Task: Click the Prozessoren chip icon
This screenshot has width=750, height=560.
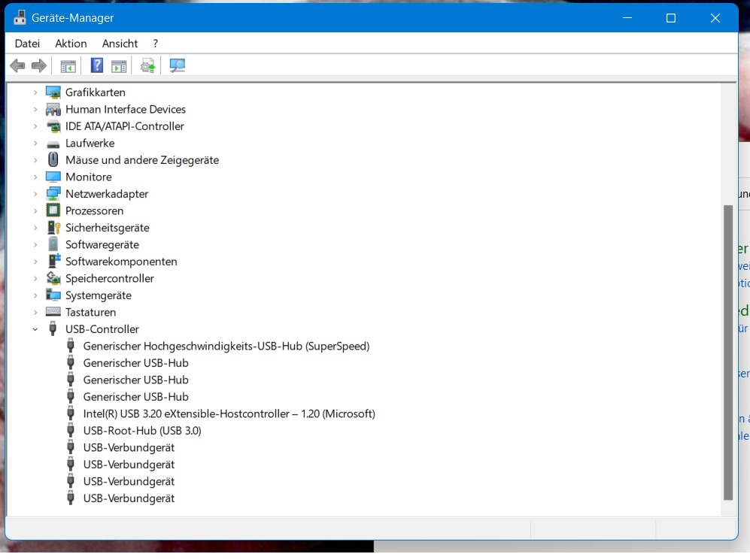Action: pyautogui.click(x=53, y=210)
